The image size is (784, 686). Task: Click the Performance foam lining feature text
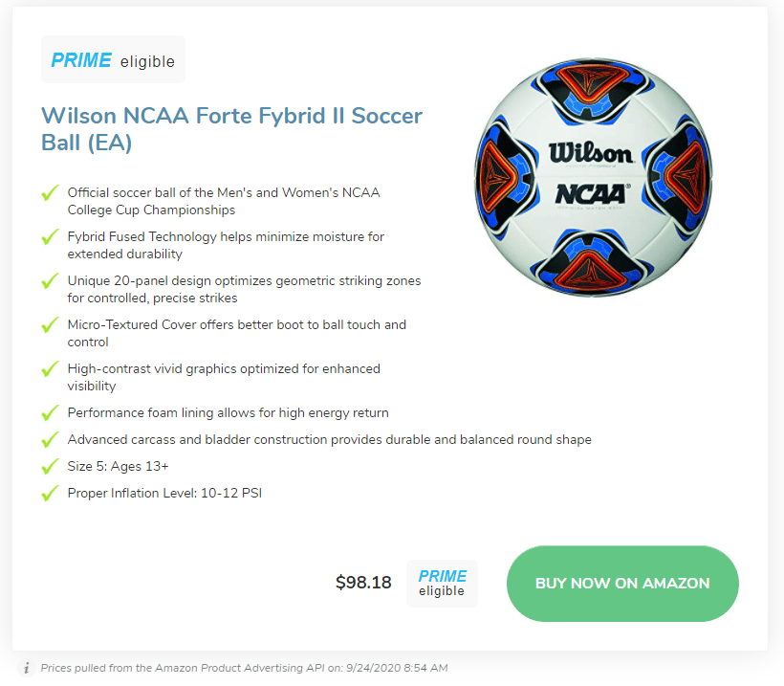click(x=228, y=412)
